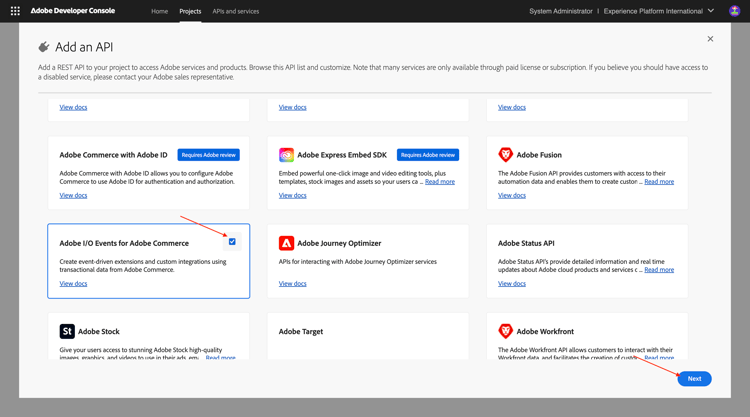Click the plug icon beside Add an API
Image resolution: width=750 pixels, height=417 pixels.
(x=44, y=47)
